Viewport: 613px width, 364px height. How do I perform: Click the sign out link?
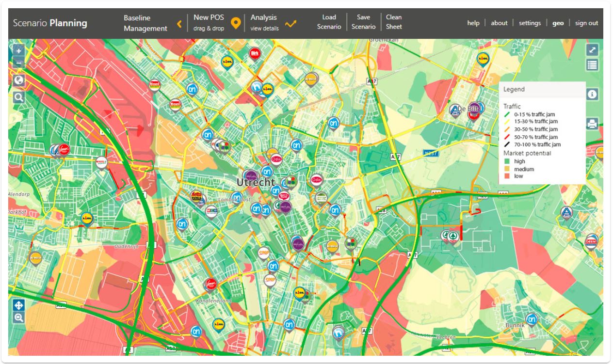click(587, 23)
